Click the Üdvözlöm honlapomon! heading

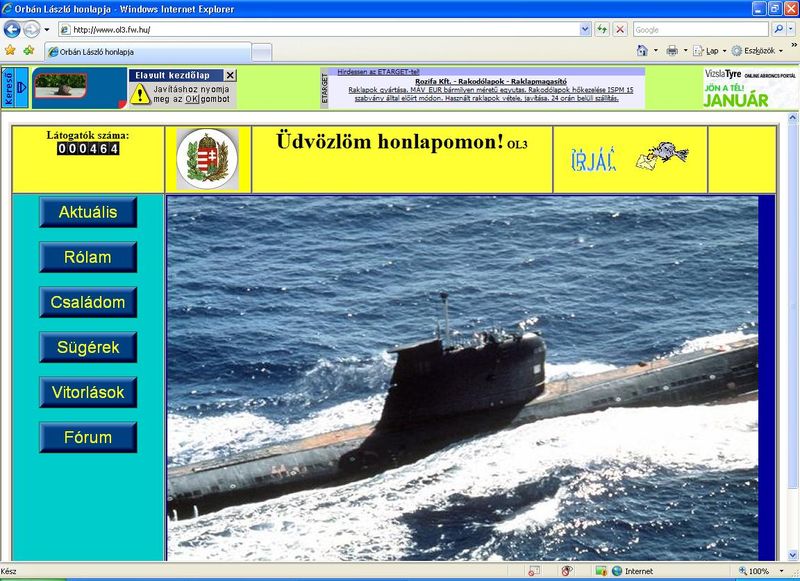390,141
